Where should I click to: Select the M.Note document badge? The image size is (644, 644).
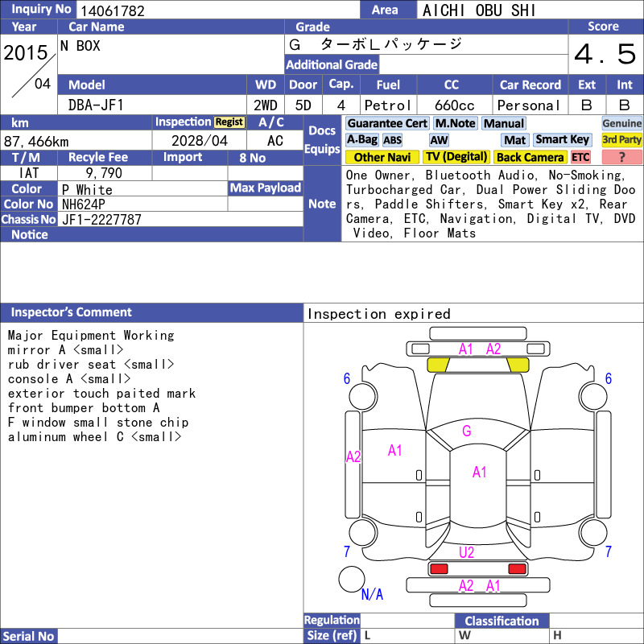455,124
